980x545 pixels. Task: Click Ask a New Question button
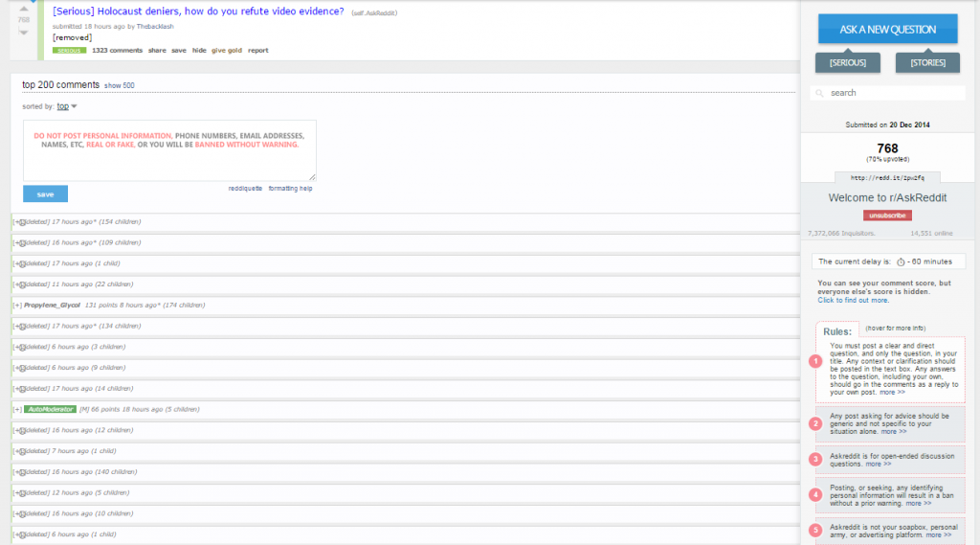tap(887, 30)
